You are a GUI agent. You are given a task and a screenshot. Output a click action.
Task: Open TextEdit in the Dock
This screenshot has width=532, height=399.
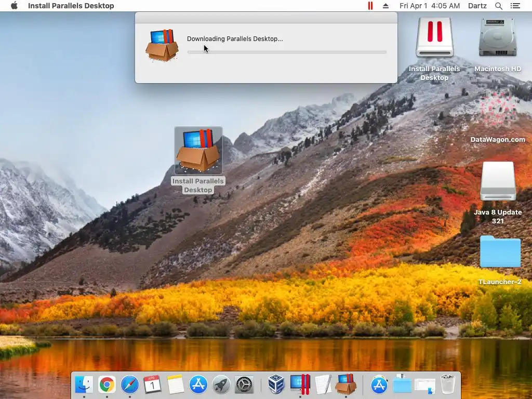[x=323, y=384]
